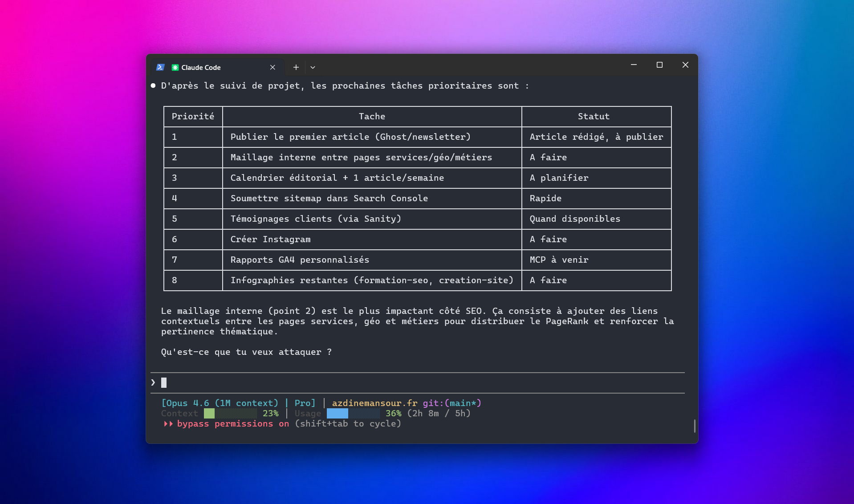Click in the prompt input field
This screenshot has height=504, width=854.
[x=418, y=382]
